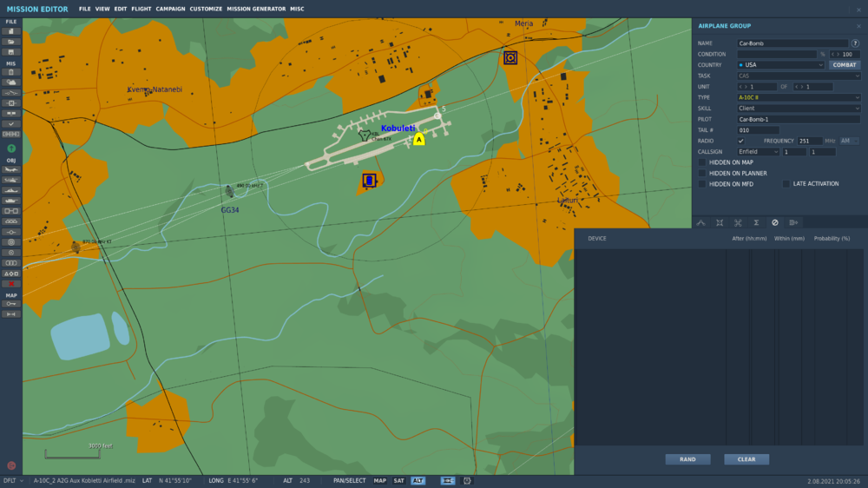Select the ship group tool
This screenshot has height=488, width=868.
10,190
